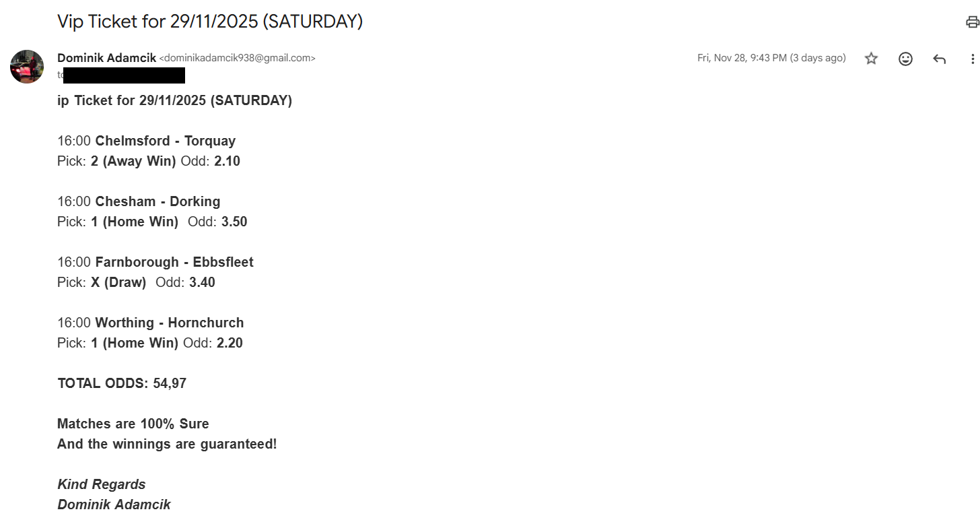Viewport: 980px width, 520px height.
Task: Star the Vip Ticket email
Action: click(871, 59)
